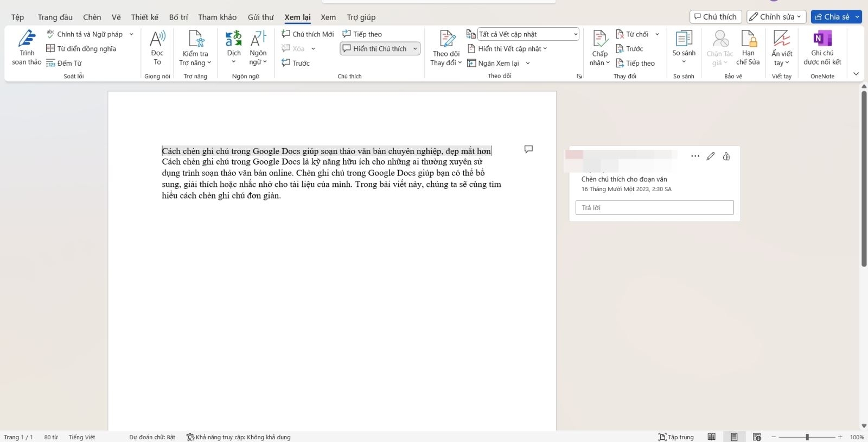
Task: Click Khả năng truy cập status
Action: tap(238, 437)
